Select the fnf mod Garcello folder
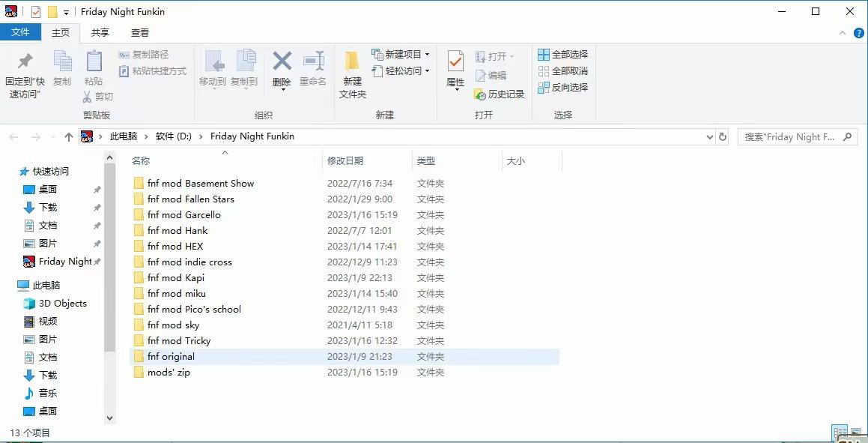The width and height of the screenshot is (868, 443). [345, 215]
